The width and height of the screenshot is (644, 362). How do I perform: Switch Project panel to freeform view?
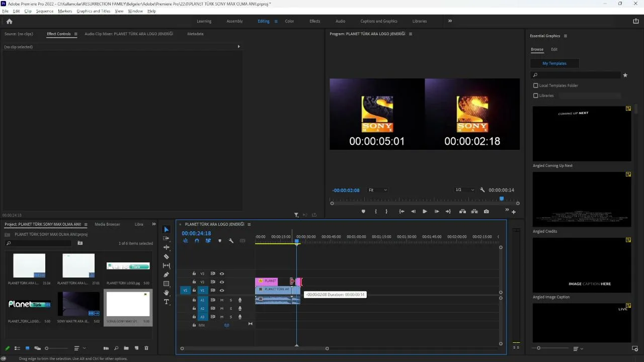pos(37,348)
